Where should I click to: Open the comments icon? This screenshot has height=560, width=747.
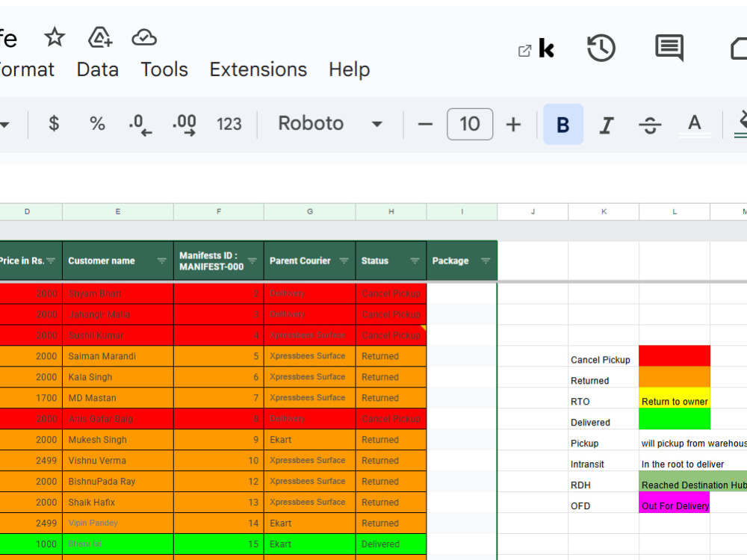(x=669, y=48)
